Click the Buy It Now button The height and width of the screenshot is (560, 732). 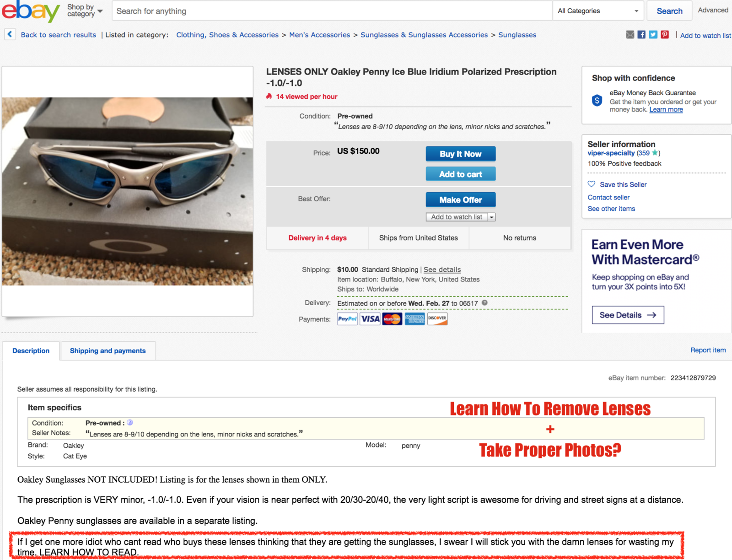coord(461,154)
